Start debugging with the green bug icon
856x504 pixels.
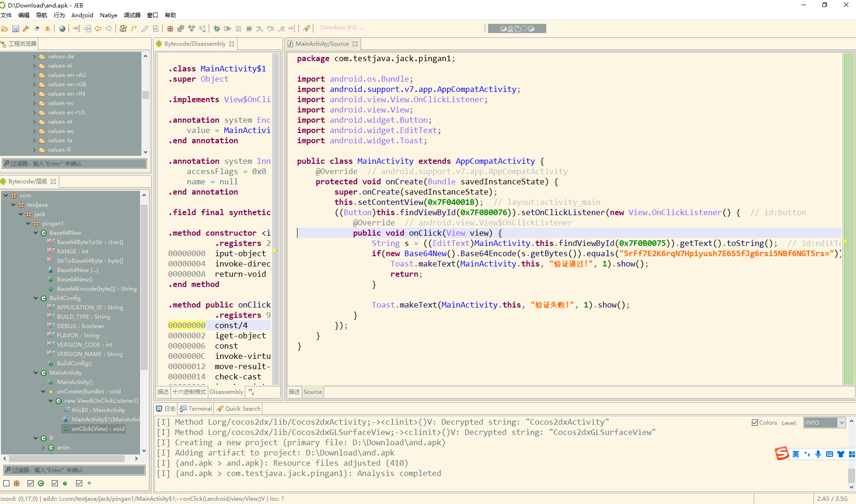point(217,28)
